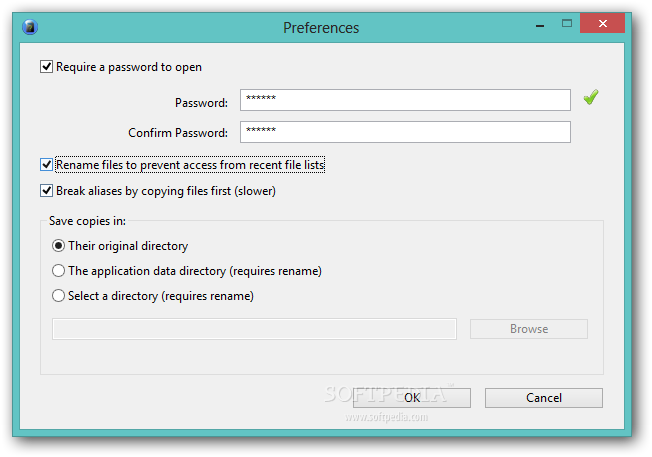This screenshot has width=652, height=457.
Task: Click the Save copies in group label
Action: coord(80,220)
